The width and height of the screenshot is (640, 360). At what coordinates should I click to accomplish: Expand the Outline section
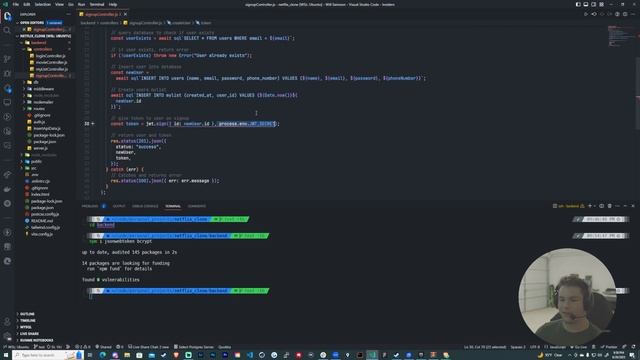click(27, 314)
